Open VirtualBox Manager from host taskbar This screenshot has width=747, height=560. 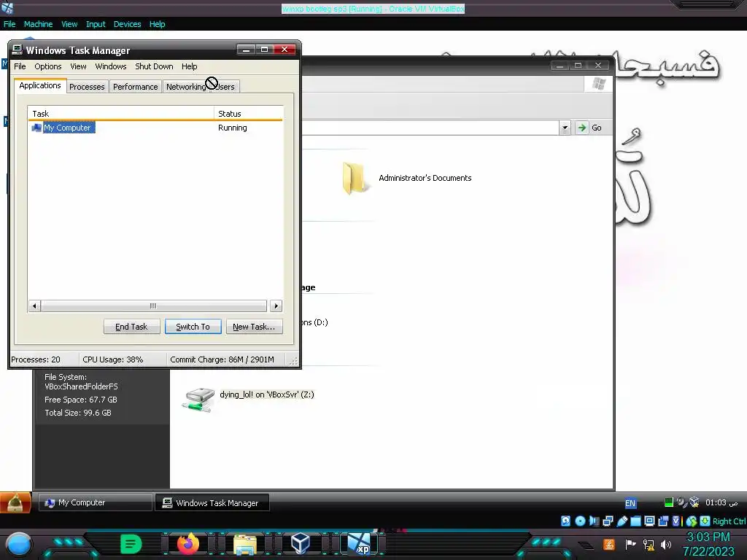(x=301, y=543)
